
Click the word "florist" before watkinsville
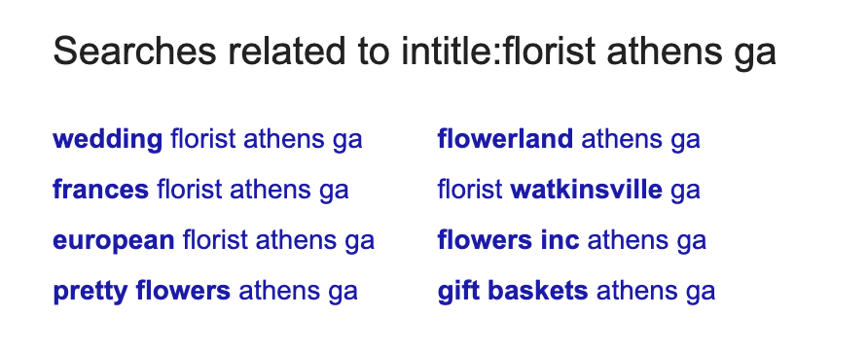pyautogui.click(x=470, y=190)
